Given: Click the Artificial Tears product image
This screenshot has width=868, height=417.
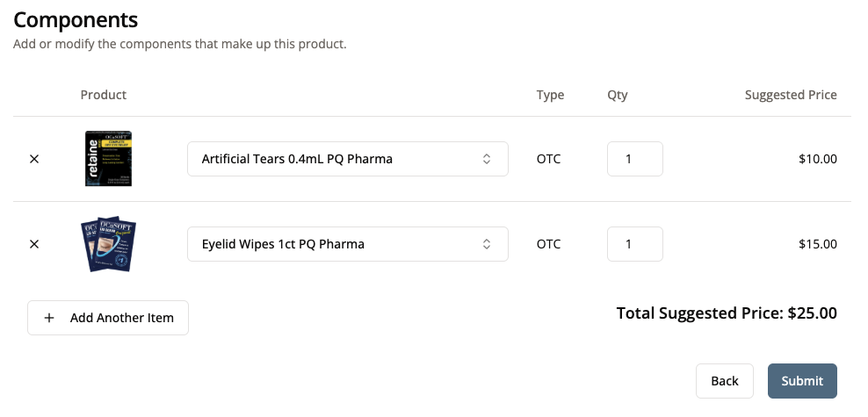Looking at the screenshot, I should 109,159.
